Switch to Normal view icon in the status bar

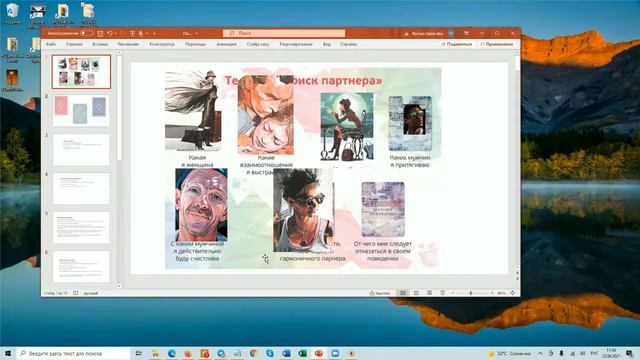click(403, 293)
